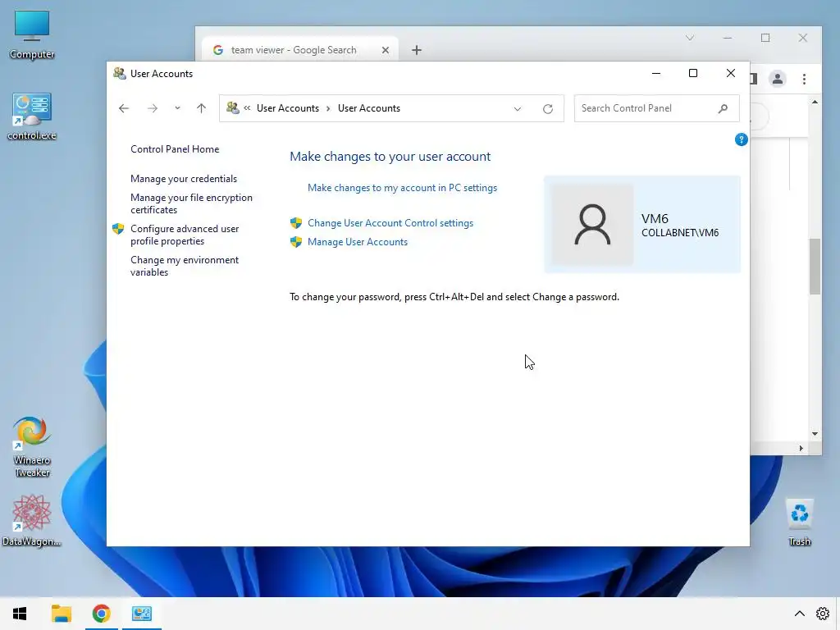Image resolution: width=840 pixels, height=630 pixels.
Task: Go up one level with Up arrow
Action: point(202,108)
